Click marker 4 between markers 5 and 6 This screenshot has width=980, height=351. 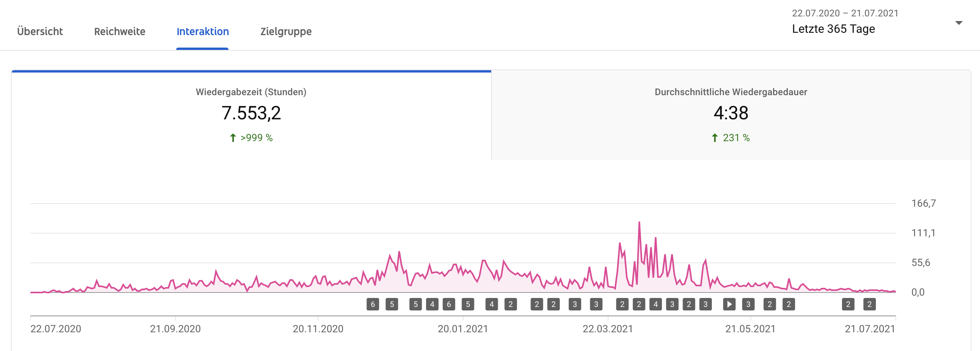432,304
